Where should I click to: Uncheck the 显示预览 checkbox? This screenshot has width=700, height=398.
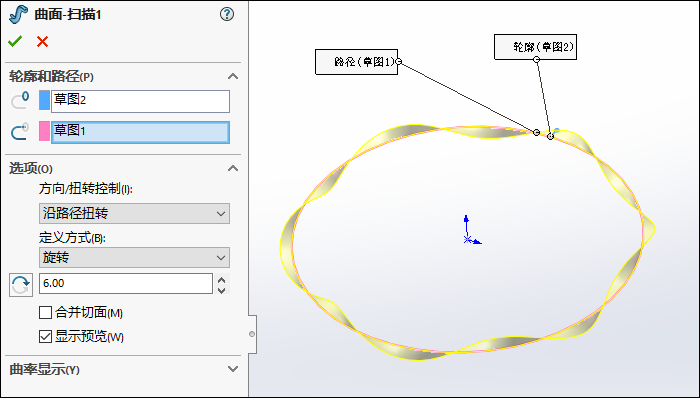pos(46,336)
